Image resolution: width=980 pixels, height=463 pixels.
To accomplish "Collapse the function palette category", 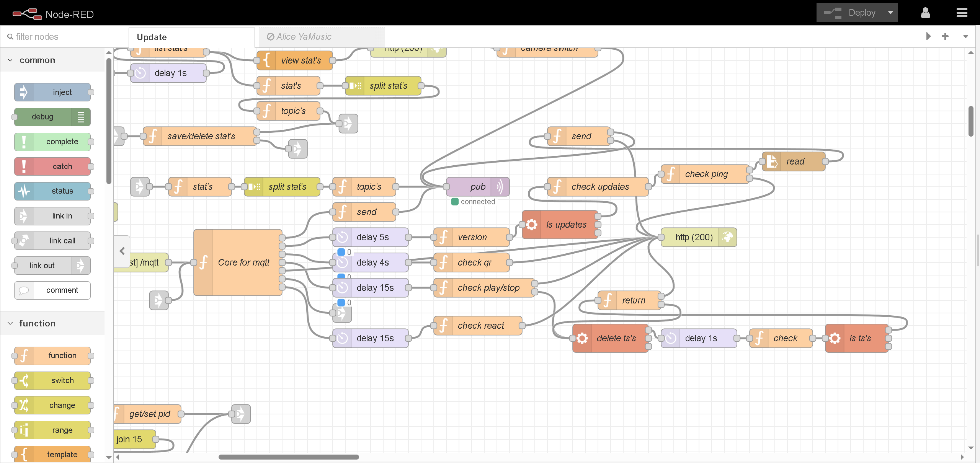I will 10,324.
